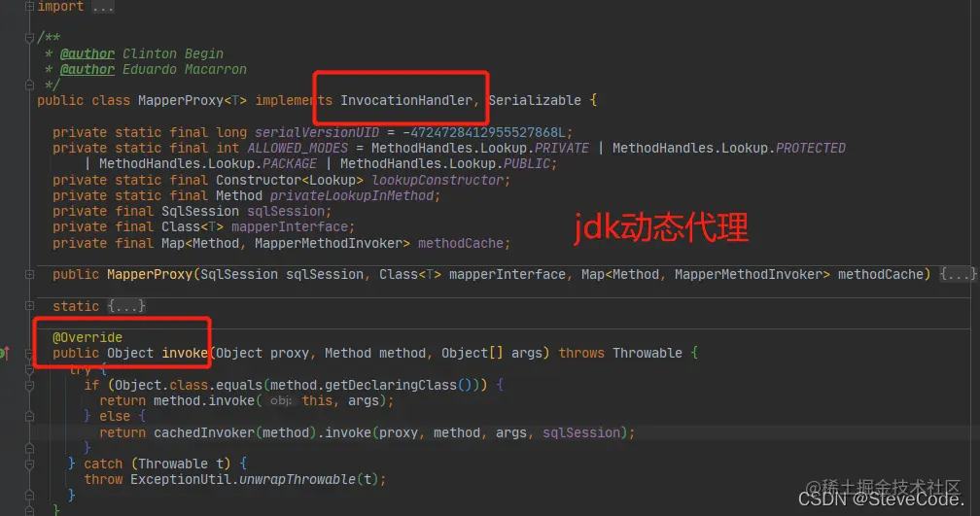980x516 pixels.
Task: Click the 'invoke' method name in its signature
Action: coord(185,354)
